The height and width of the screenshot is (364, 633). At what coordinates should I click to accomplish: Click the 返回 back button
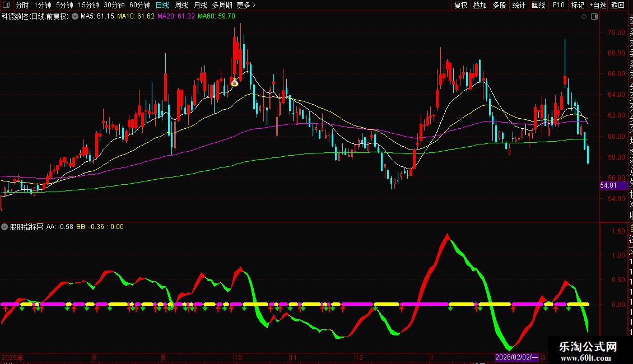tap(618, 5)
